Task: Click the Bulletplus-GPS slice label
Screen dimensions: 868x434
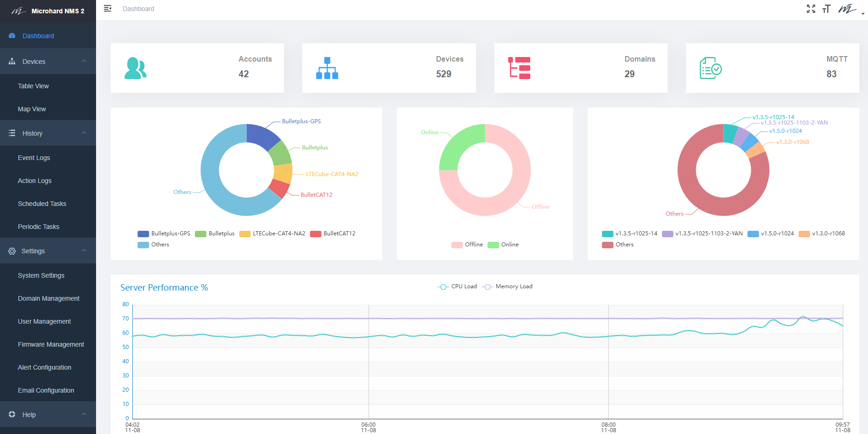Action: click(301, 121)
